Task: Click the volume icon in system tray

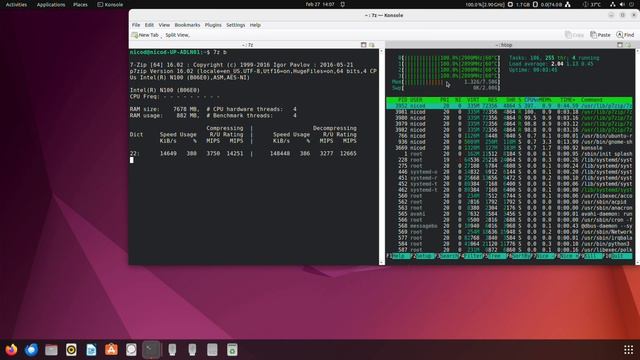Action: [622, 4]
